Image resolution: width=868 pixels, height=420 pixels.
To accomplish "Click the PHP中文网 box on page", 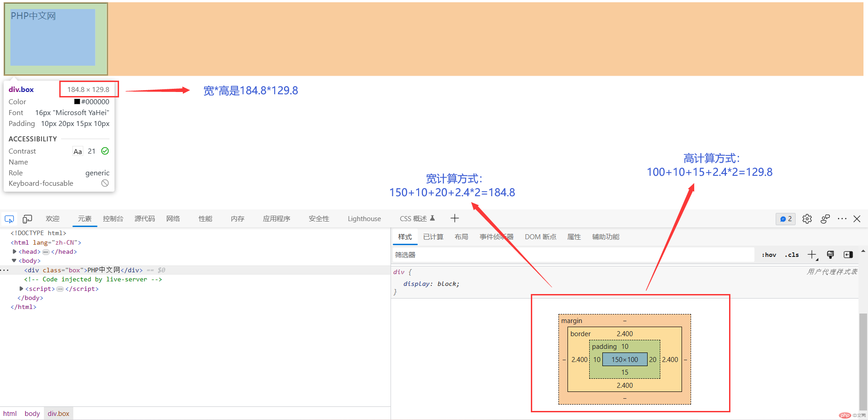I will coord(56,39).
